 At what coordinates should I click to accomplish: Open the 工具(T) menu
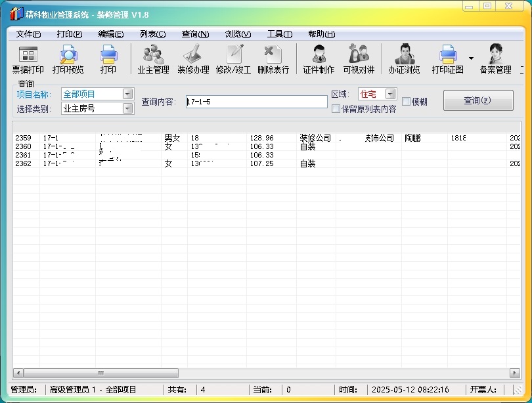point(279,34)
